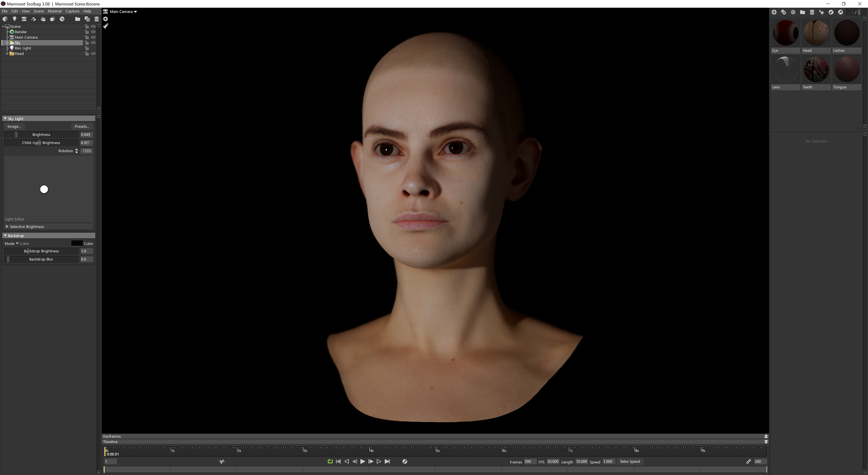The width and height of the screenshot is (868, 475).
Task: Add a new light to the scene
Action: pos(15,19)
